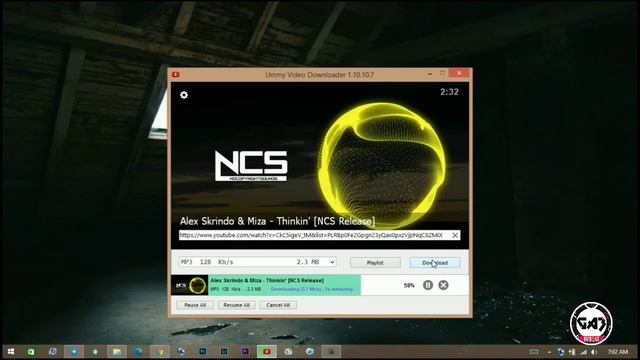Viewport: 640px width, 360px height.
Task: Click the Ummy app icon in title bar
Action: 176,74
